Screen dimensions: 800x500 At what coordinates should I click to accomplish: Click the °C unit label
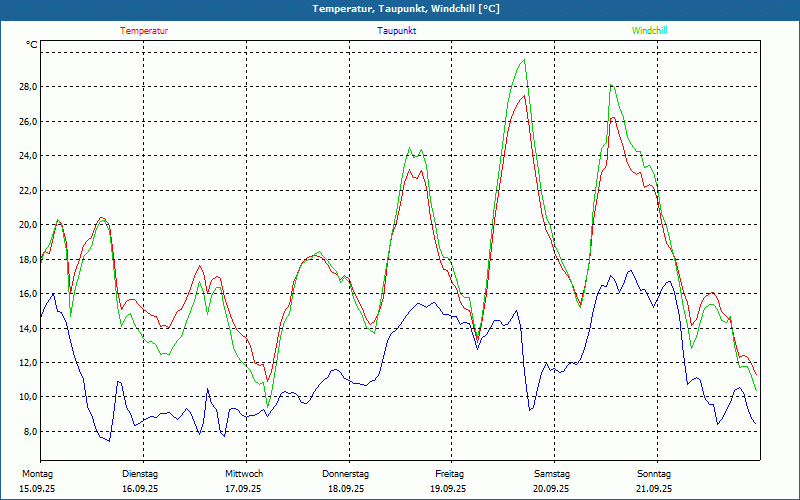click(32, 45)
